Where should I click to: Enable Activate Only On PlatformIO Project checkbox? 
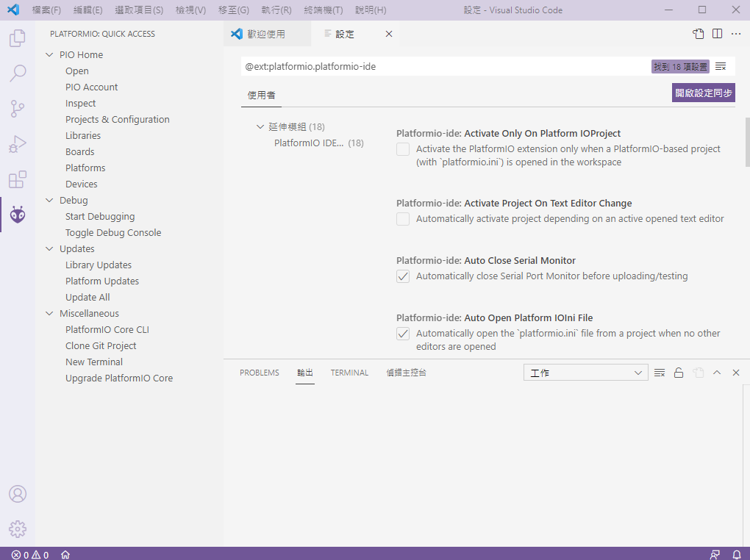click(x=403, y=149)
